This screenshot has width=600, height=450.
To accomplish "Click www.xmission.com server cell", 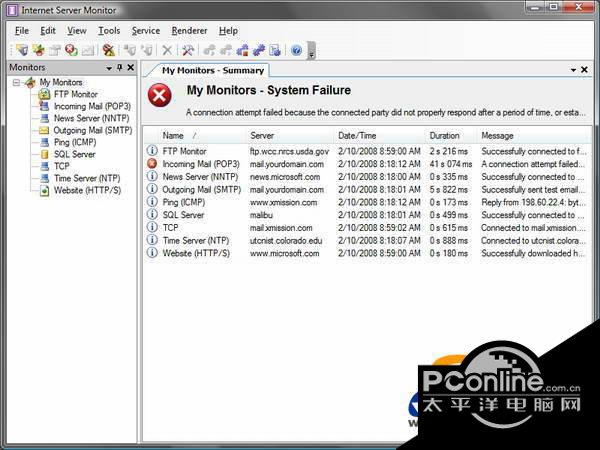I will point(284,202).
